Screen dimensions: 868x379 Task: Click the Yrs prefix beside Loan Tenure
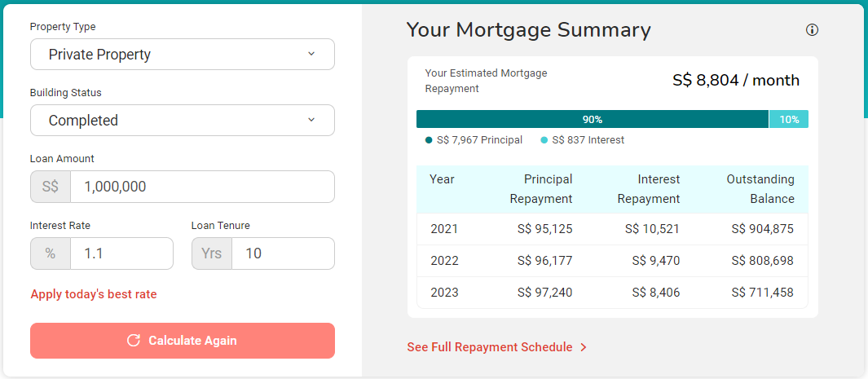[212, 253]
